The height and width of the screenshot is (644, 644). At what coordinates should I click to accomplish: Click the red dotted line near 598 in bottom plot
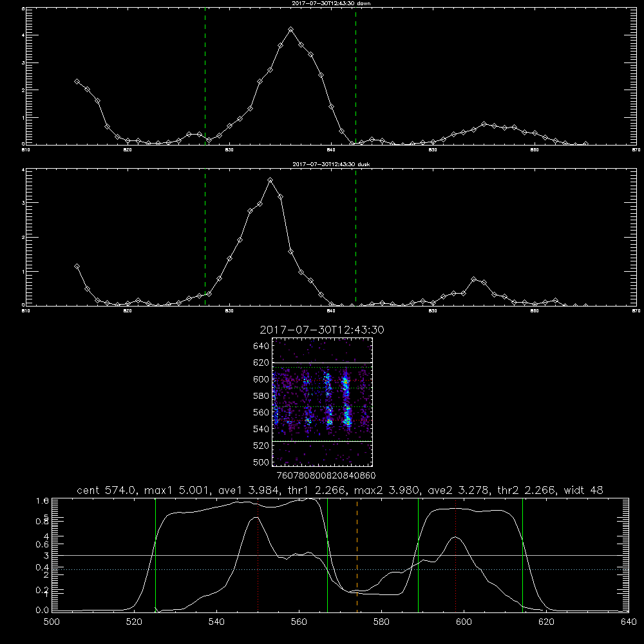(x=455, y=555)
